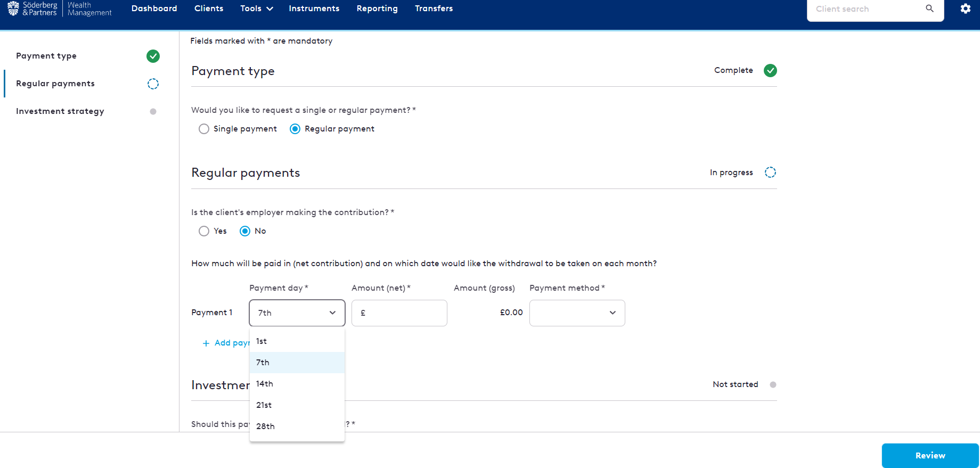Pick 28th from the payment day list

(x=297, y=426)
